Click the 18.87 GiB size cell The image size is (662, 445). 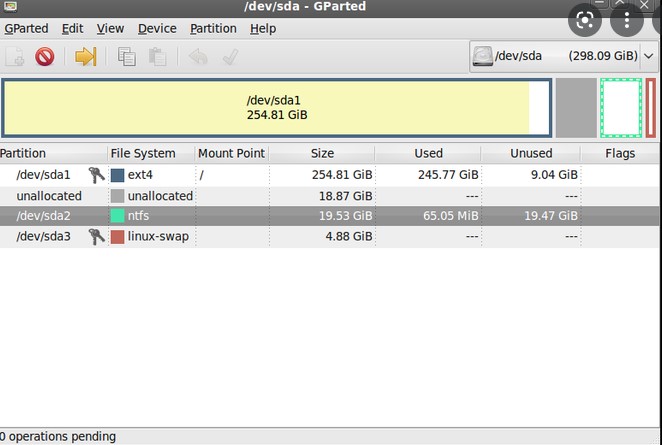(x=345, y=196)
